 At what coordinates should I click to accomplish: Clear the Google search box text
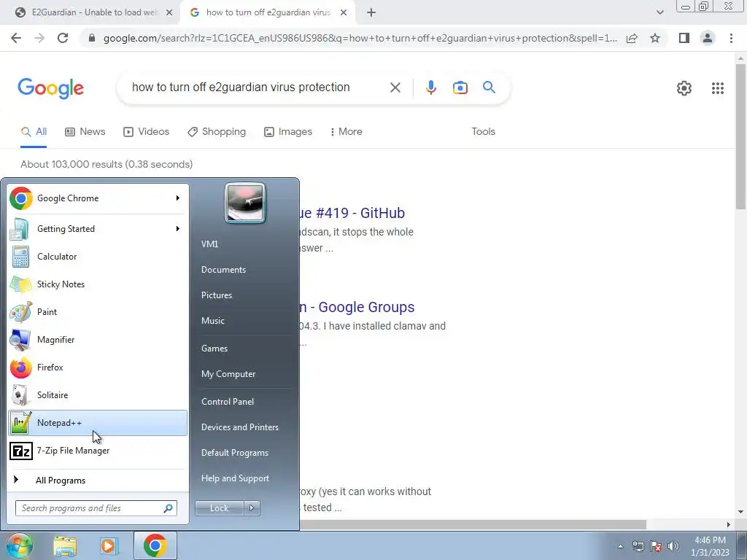tap(395, 87)
